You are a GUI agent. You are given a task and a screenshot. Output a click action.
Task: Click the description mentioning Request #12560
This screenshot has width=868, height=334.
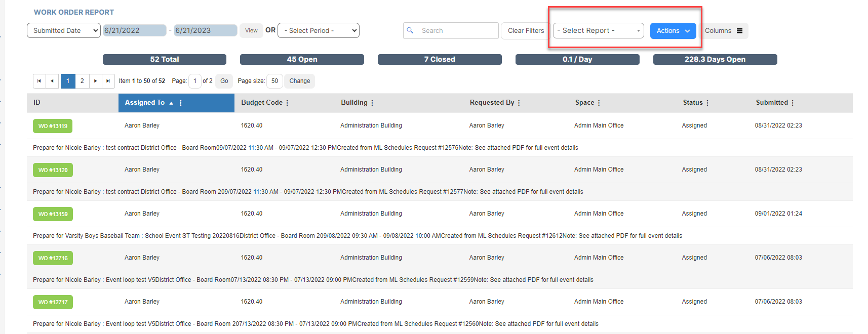(x=315, y=324)
